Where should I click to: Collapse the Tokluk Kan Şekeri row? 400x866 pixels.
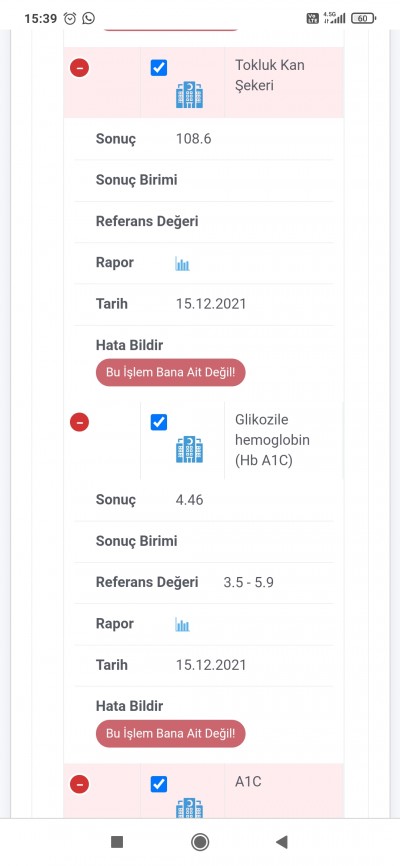[80, 68]
